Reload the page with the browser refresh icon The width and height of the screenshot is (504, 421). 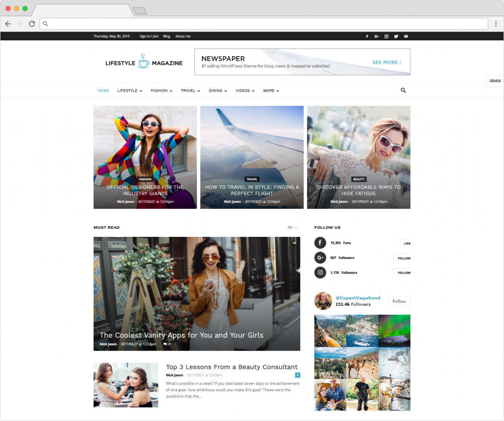[32, 24]
